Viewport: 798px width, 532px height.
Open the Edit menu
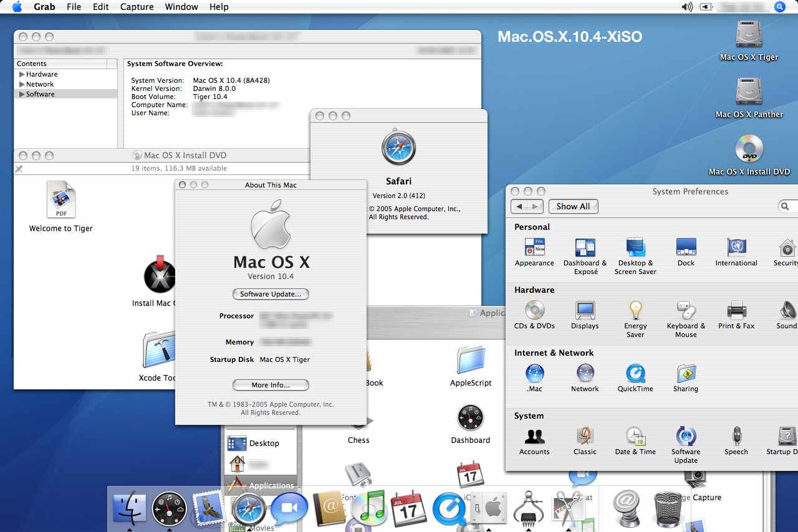pyautogui.click(x=100, y=7)
